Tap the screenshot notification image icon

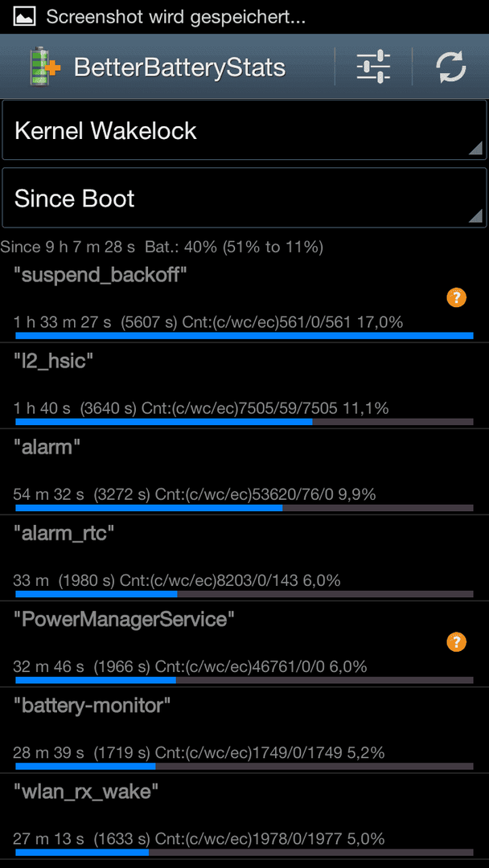pos(24,17)
